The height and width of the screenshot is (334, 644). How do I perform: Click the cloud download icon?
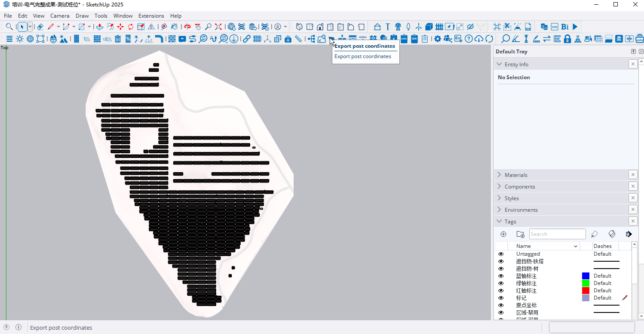[x=479, y=39]
